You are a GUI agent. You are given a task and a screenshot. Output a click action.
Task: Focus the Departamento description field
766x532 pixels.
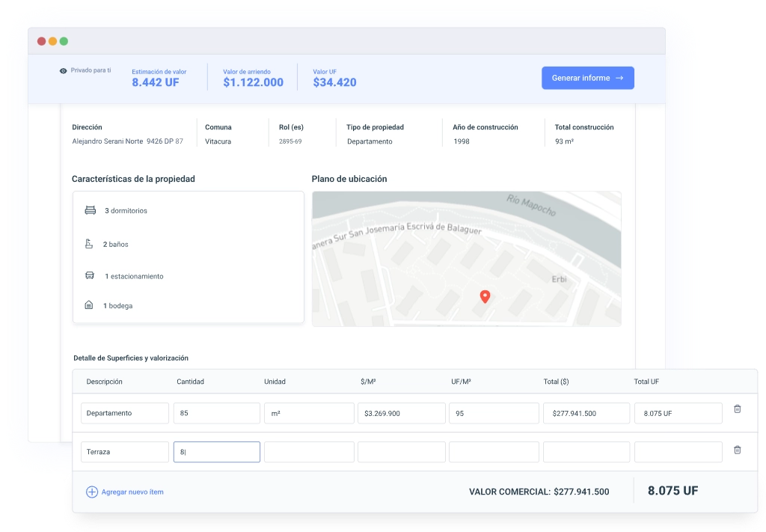tap(125, 413)
